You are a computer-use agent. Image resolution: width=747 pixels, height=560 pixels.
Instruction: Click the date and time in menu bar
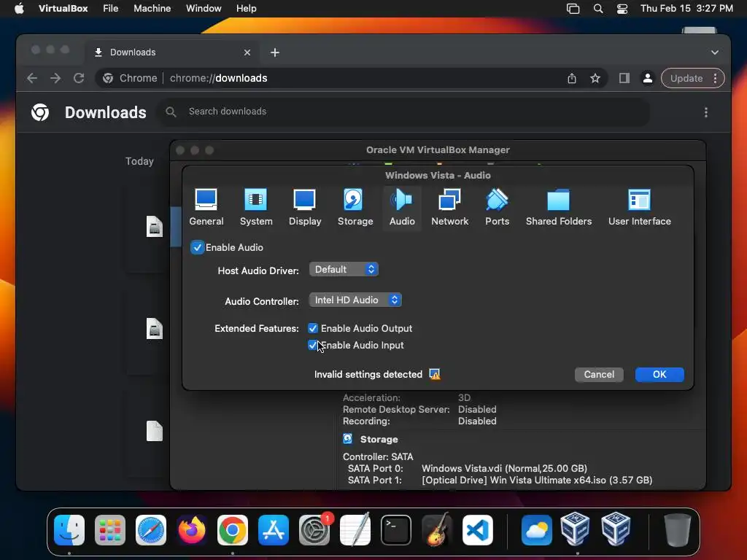[686, 9]
